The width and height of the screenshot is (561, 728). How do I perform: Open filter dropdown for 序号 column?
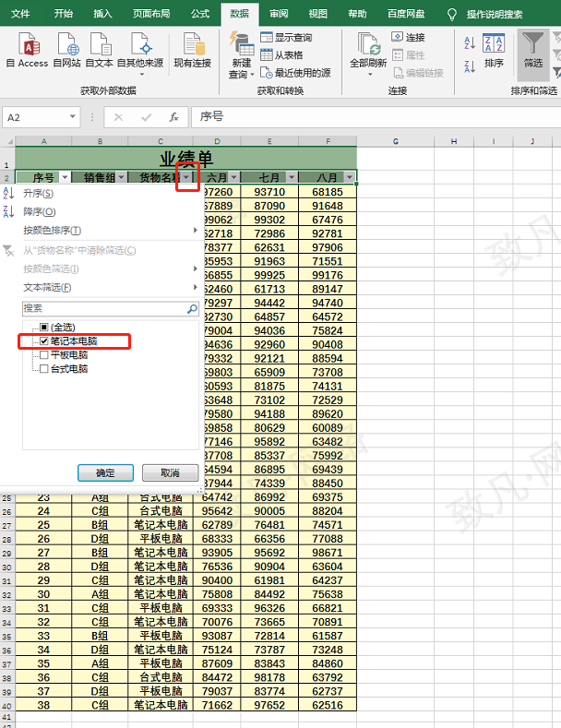(65, 177)
